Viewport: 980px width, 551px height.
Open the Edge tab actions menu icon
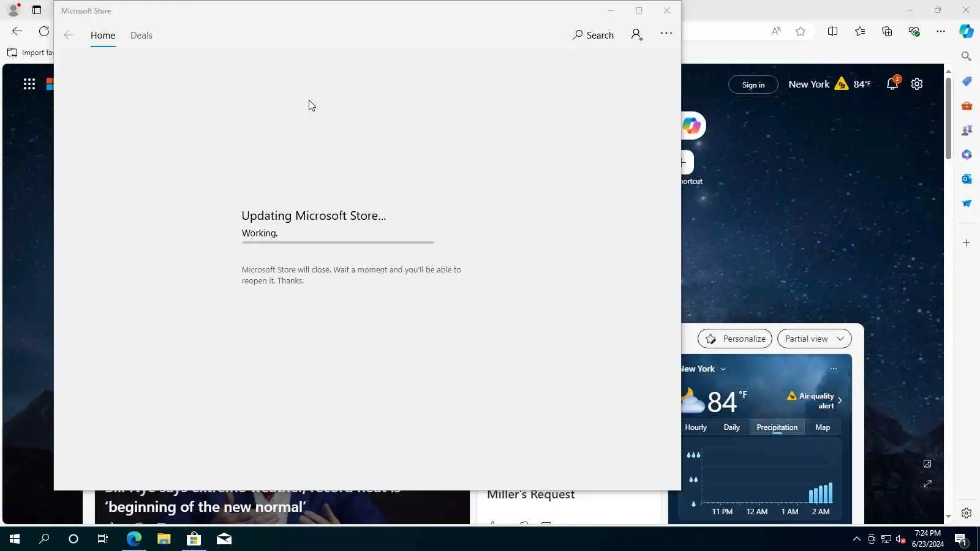coord(37,10)
